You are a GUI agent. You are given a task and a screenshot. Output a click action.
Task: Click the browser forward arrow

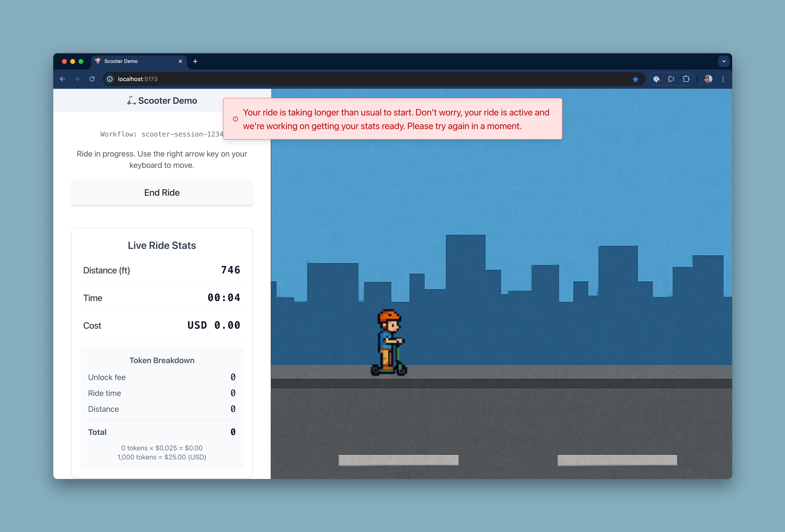pyautogui.click(x=77, y=79)
